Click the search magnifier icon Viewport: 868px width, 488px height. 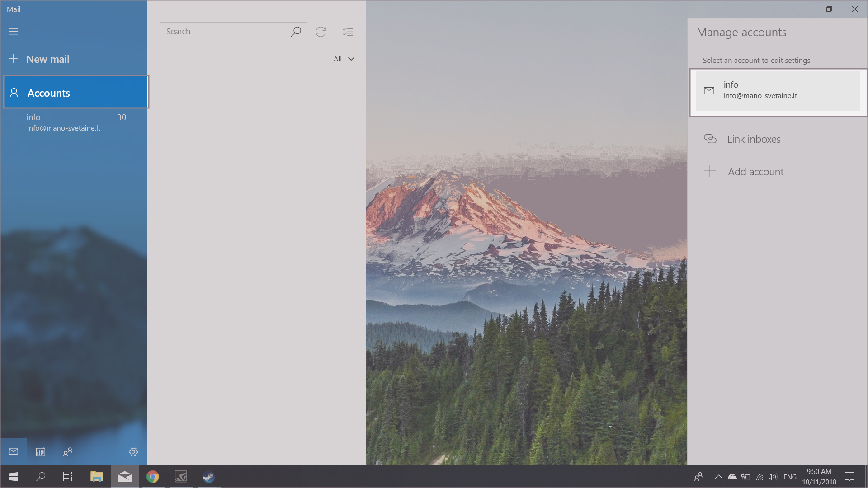tap(296, 32)
